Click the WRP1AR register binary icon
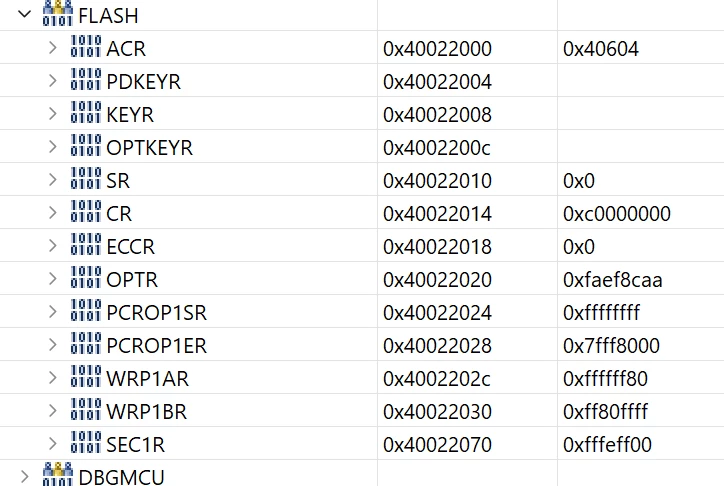 click(x=86, y=376)
